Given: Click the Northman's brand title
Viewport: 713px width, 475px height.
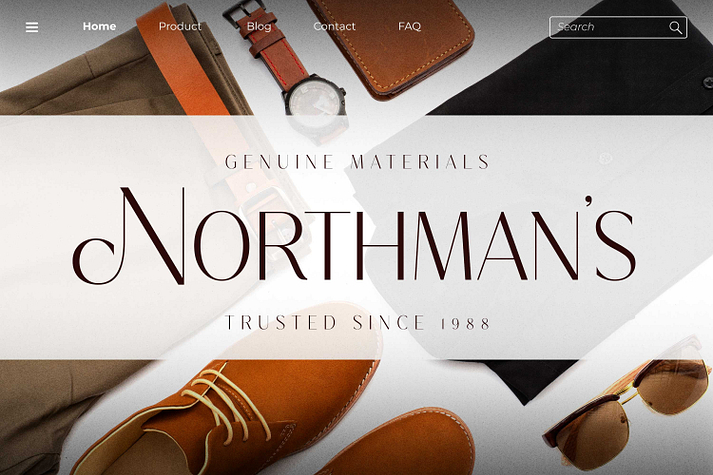Looking at the screenshot, I should click(x=354, y=236).
